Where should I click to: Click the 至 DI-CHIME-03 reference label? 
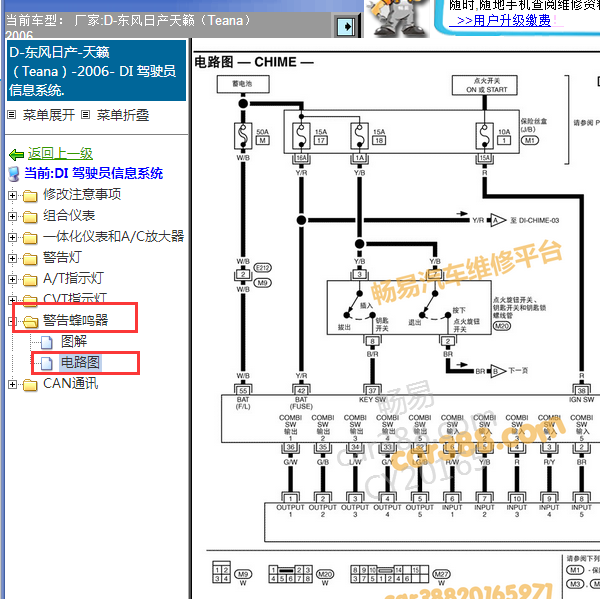(x=535, y=220)
